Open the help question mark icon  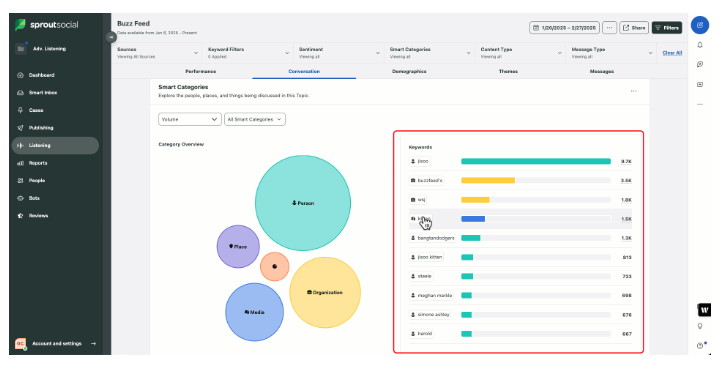pyautogui.click(x=700, y=345)
